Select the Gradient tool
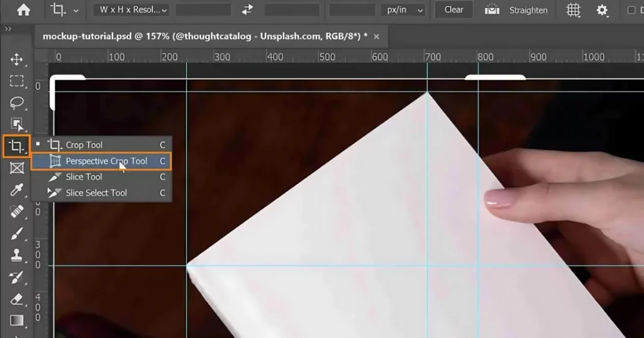Image resolution: width=644 pixels, height=338 pixels. (x=16, y=320)
